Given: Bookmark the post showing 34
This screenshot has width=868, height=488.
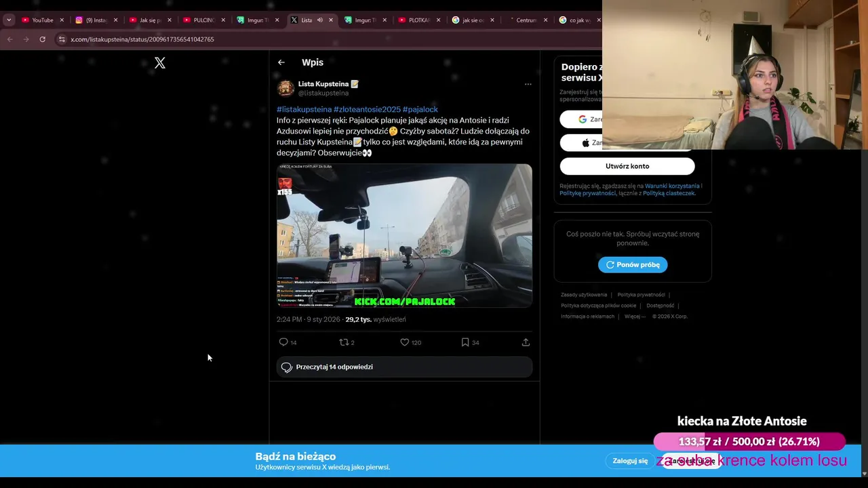Looking at the screenshot, I should 465,342.
